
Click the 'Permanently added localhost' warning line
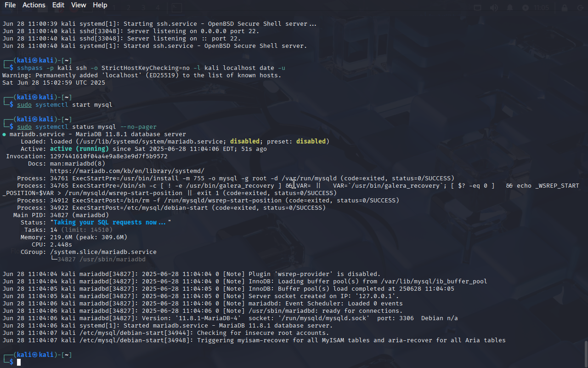(142, 75)
